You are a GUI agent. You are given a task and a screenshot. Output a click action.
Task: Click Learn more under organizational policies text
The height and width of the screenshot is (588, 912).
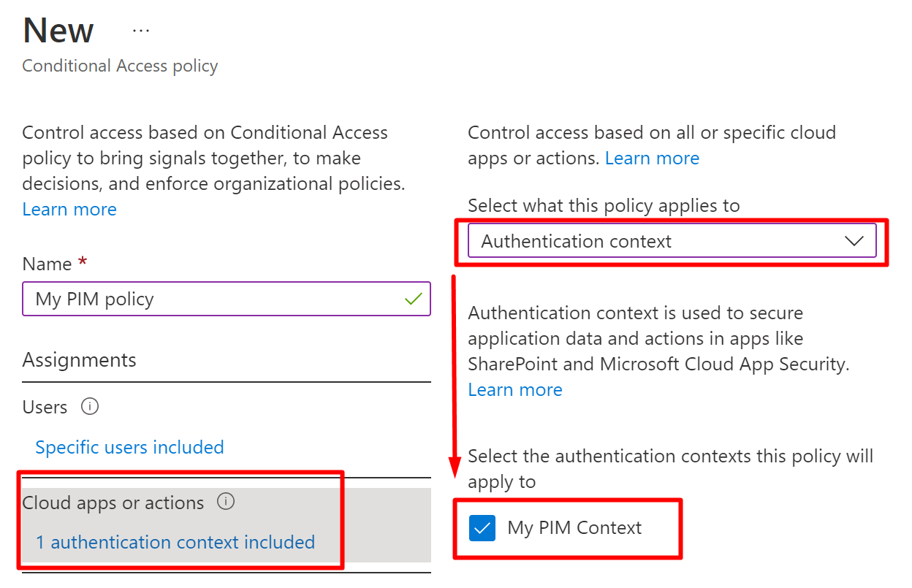click(69, 210)
